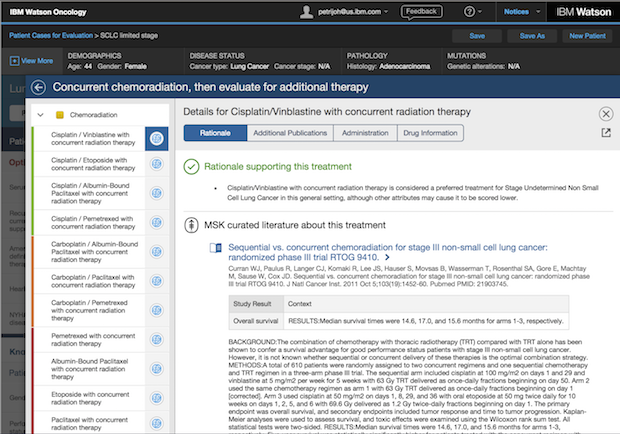
Task: Open the petrijoh@us.ibm.com account dropdown
Action: [x=353, y=12]
